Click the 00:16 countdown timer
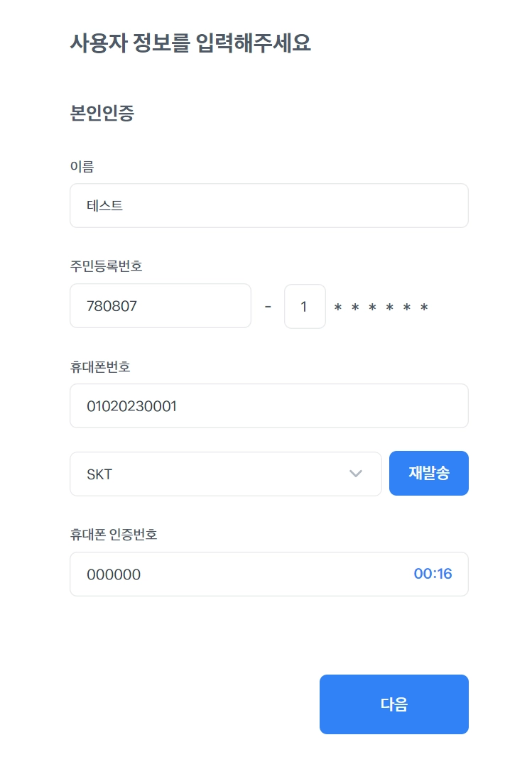 433,574
